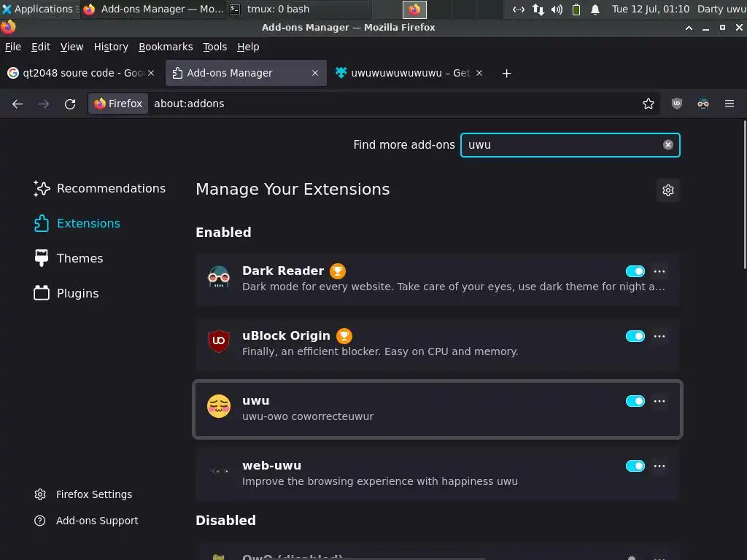Click the Dark Reader extension icon

pyautogui.click(x=219, y=277)
